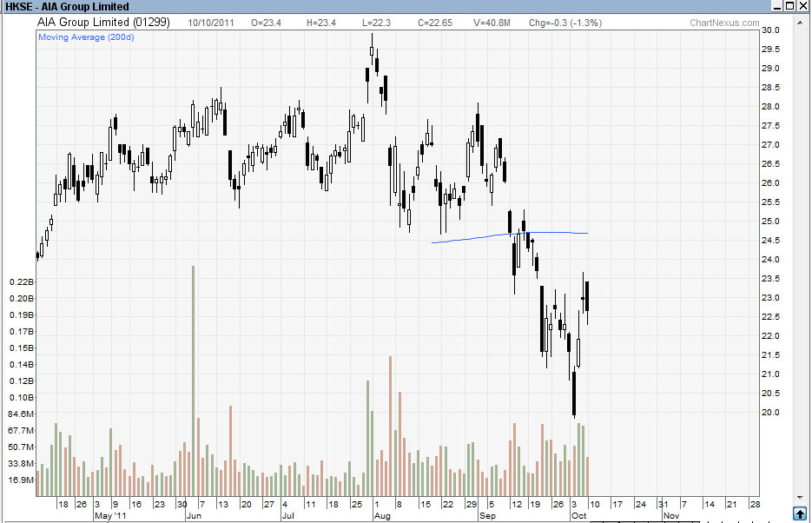Click the 27.5 price axis label
Image resolution: width=812 pixels, height=523 pixels.
pos(770,126)
